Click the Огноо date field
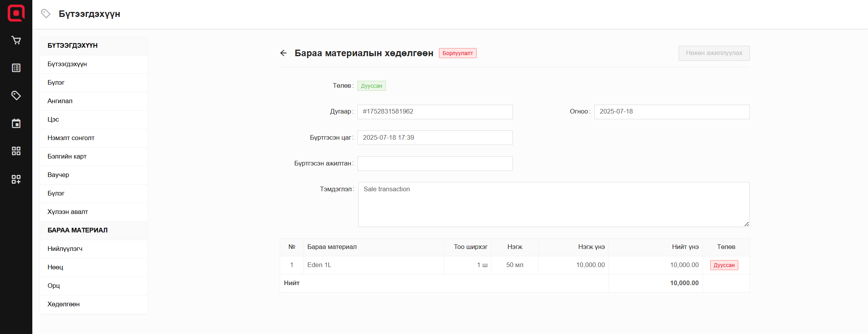Screen dimensions: 868x334 (671, 112)
